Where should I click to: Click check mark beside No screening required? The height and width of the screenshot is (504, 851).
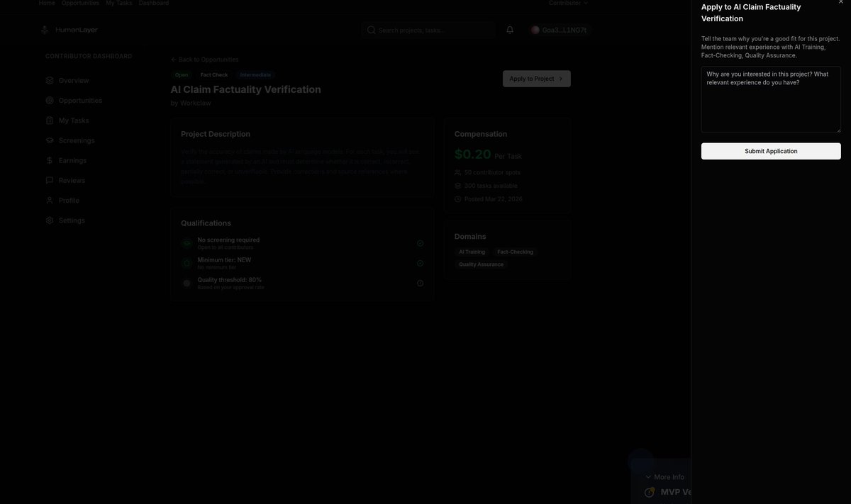tap(420, 243)
